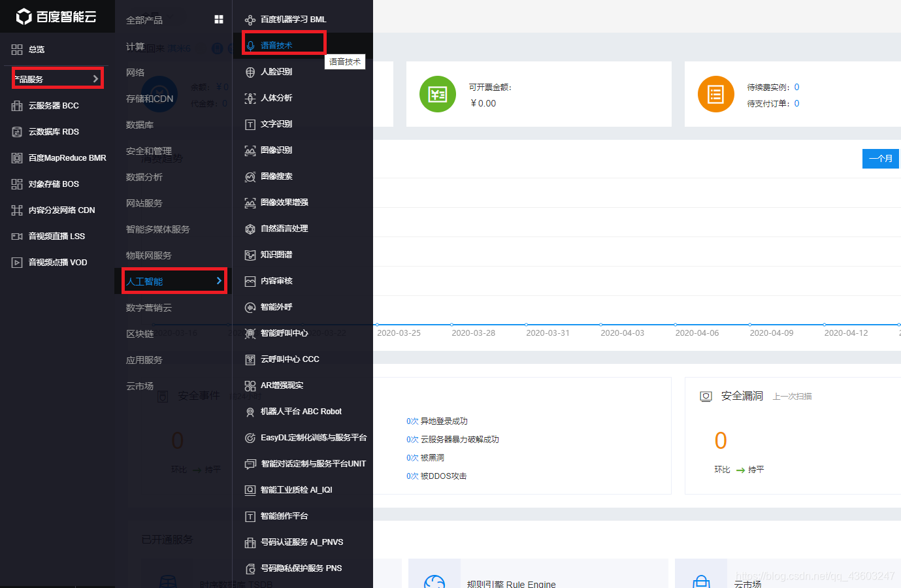Select the 网络 category
The image size is (901, 588).
coord(135,73)
